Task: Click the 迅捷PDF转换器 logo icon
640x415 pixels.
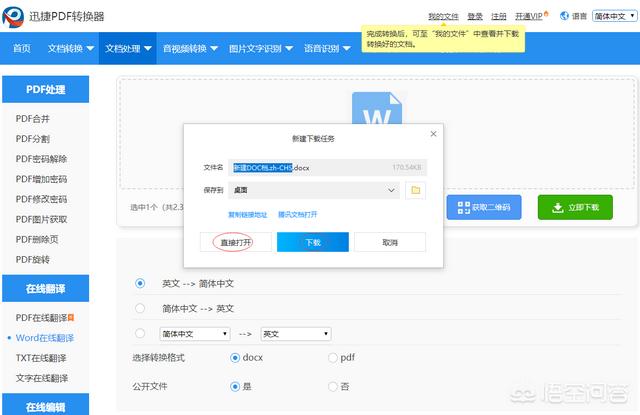Action: 13,17
